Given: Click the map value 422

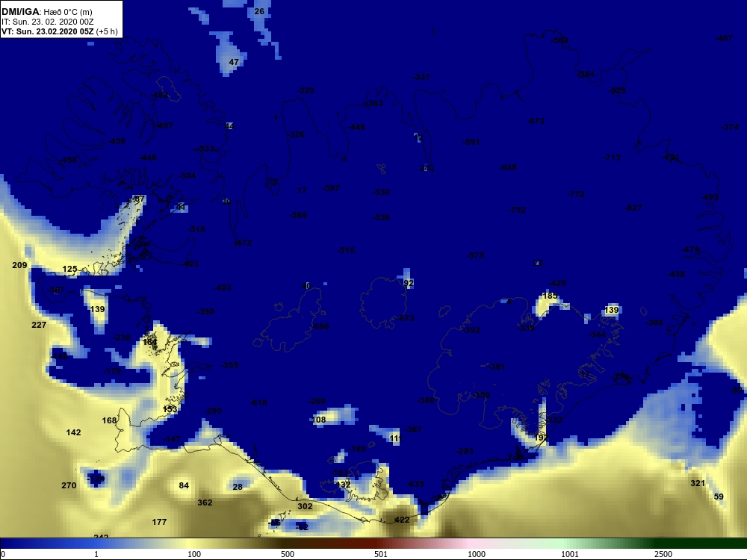Looking at the screenshot, I should click(x=402, y=520).
